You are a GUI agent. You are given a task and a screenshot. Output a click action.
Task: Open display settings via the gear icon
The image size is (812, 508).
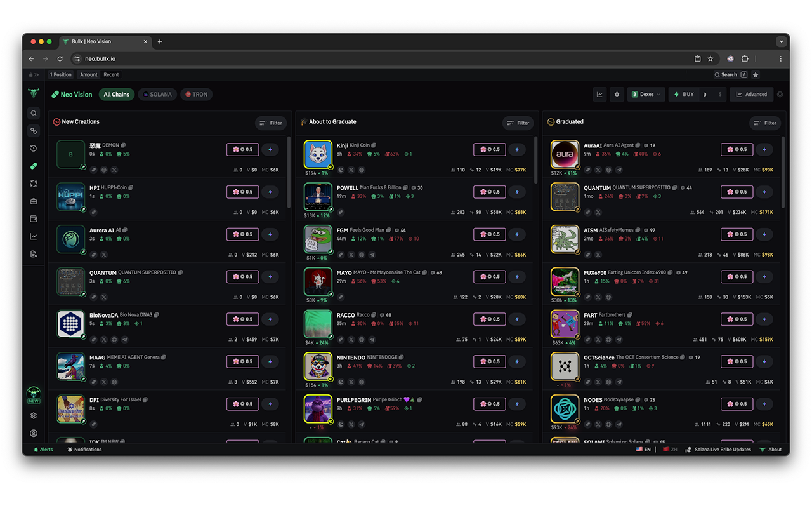point(617,94)
